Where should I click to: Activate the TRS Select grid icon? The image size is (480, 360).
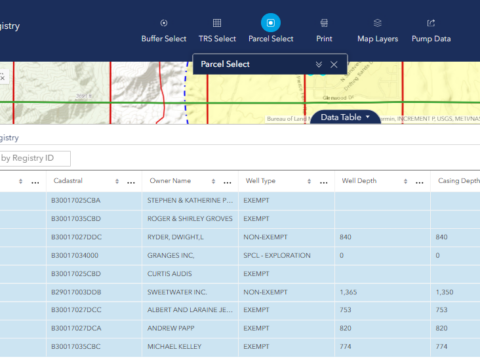click(217, 23)
